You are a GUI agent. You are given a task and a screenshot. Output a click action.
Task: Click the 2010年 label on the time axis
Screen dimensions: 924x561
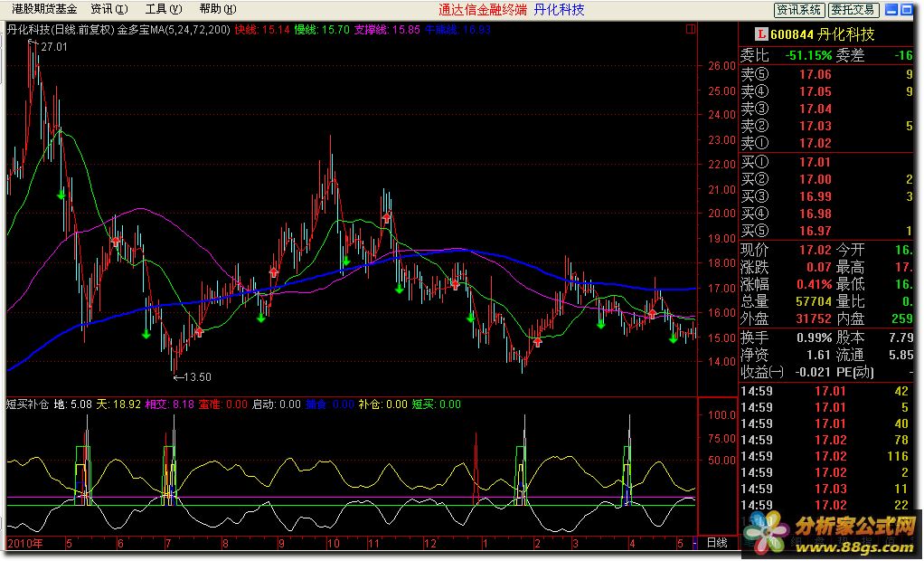point(24,543)
